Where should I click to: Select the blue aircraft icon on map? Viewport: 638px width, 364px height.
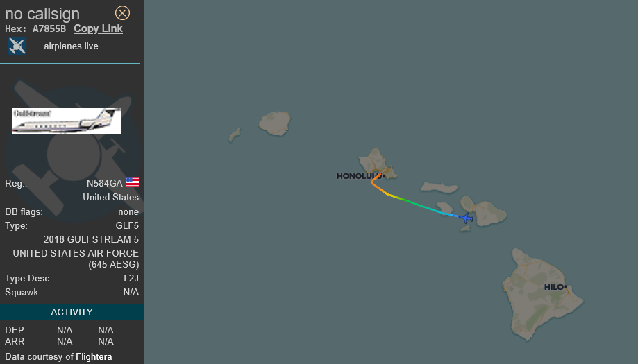click(x=467, y=218)
